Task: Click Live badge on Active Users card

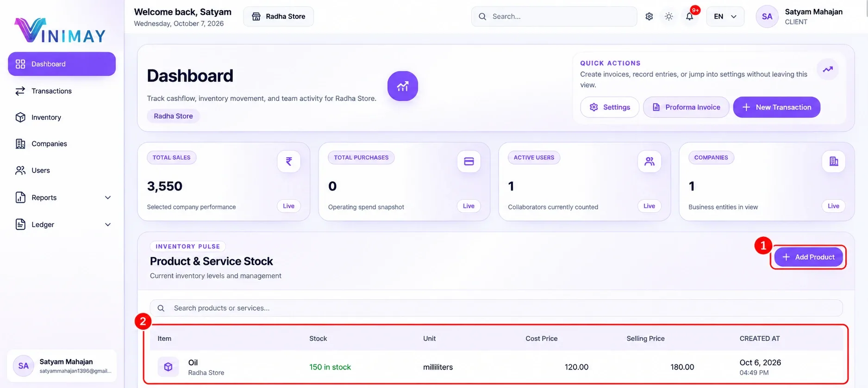Action: click(649, 206)
